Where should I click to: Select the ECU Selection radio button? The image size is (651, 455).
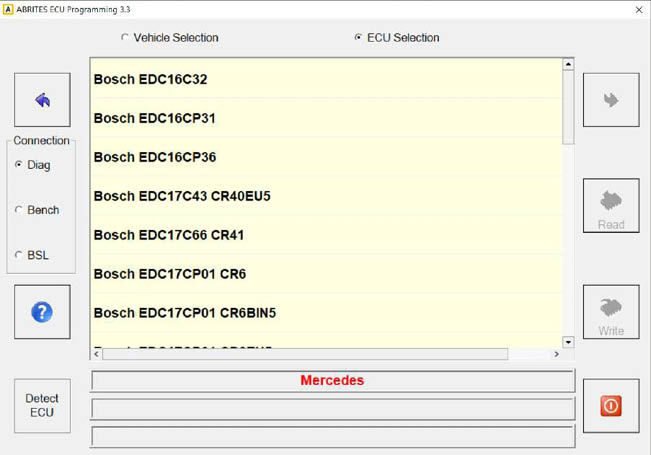(x=359, y=38)
